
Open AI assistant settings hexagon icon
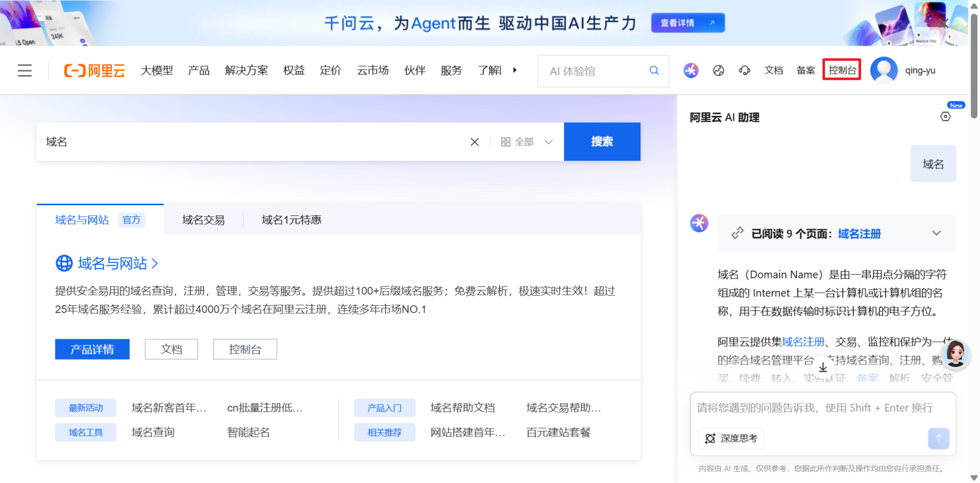[x=945, y=117]
